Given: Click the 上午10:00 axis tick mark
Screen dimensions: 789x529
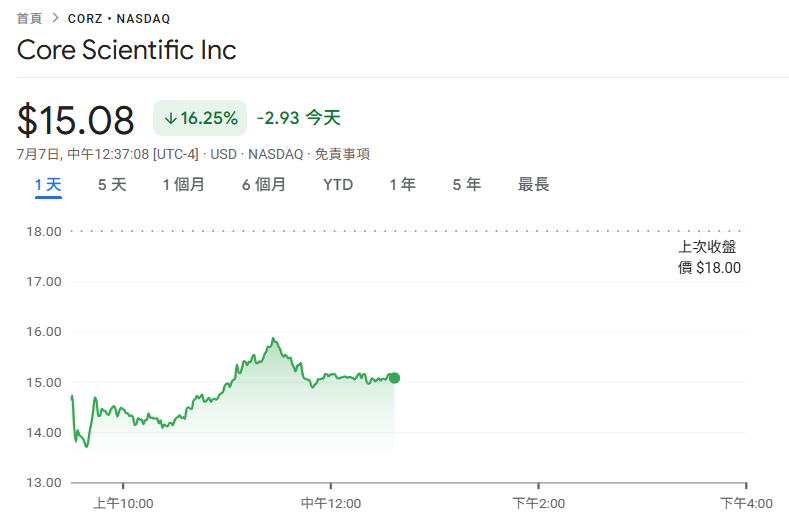Looking at the screenshot, I should point(123,485).
